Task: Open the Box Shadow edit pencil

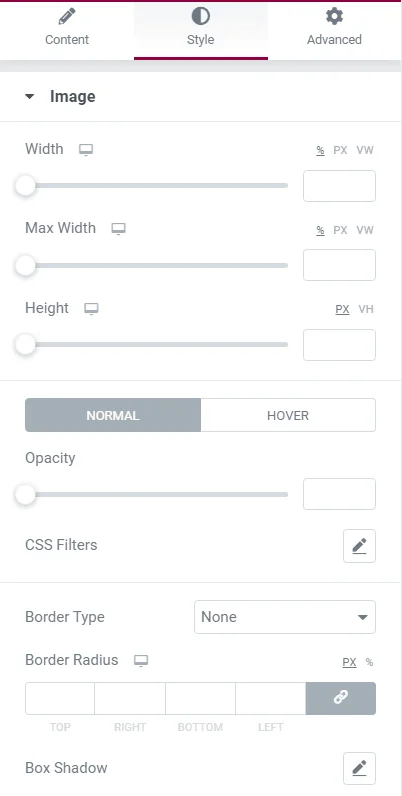Action: (x=359, y=768)
